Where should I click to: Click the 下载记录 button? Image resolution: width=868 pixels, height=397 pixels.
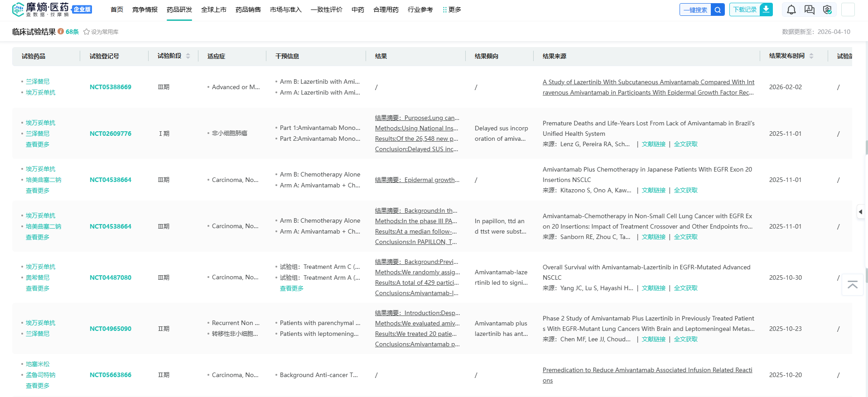(745, 10)
